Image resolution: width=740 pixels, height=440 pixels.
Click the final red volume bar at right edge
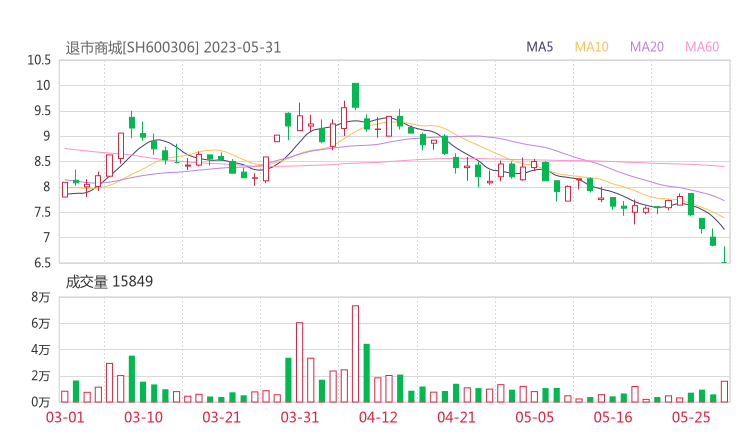(724, 392)
